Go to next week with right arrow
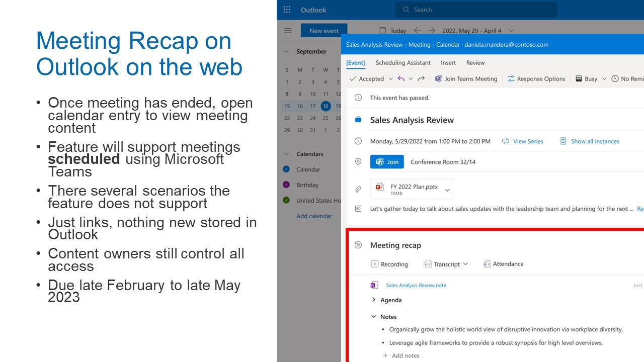The width and height of the screenshot is (644, 362). [432, 31]
